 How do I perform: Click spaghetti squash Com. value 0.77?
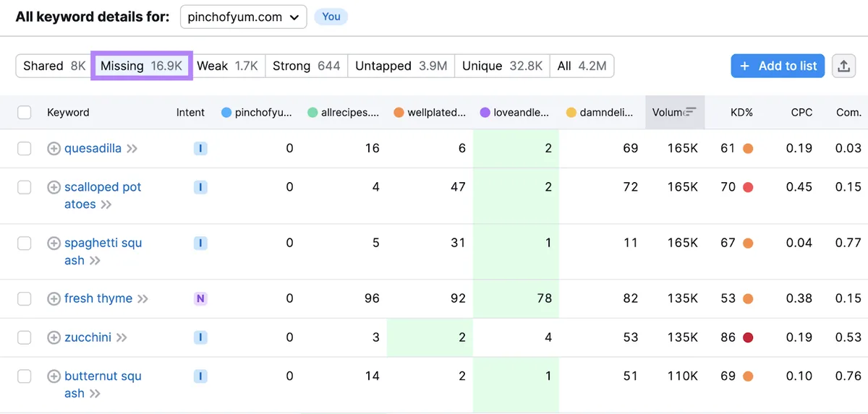point(848,243)
